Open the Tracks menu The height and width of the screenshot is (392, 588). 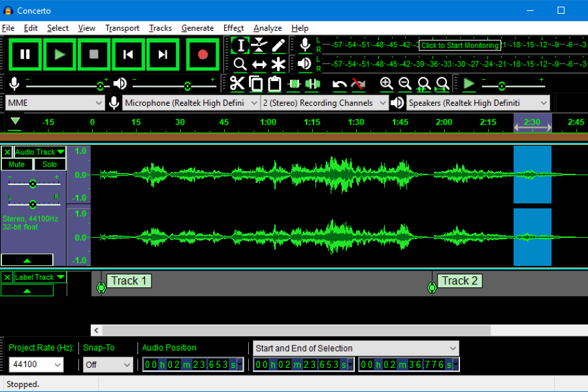[161, 28]
